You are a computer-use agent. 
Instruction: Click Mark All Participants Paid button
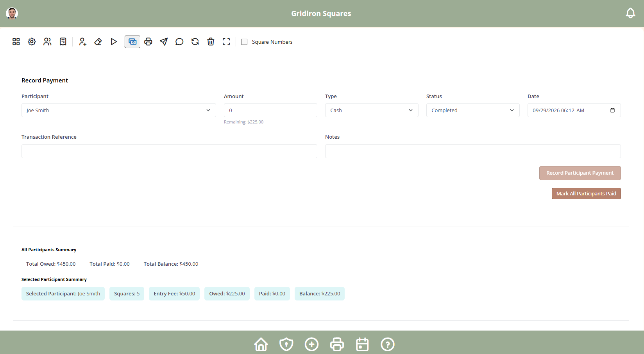[586, 194]
